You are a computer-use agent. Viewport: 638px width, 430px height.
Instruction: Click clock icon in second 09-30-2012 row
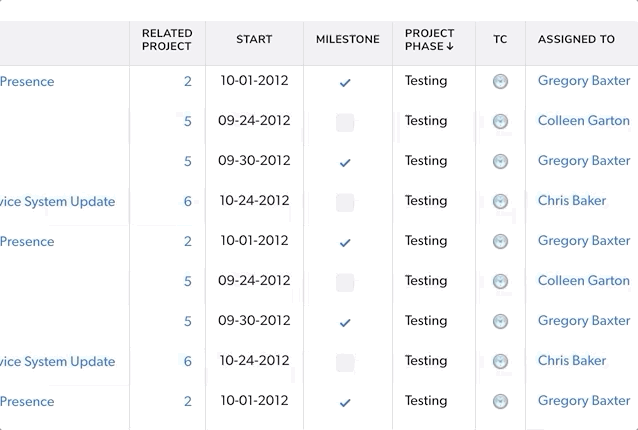coord(500,321)
